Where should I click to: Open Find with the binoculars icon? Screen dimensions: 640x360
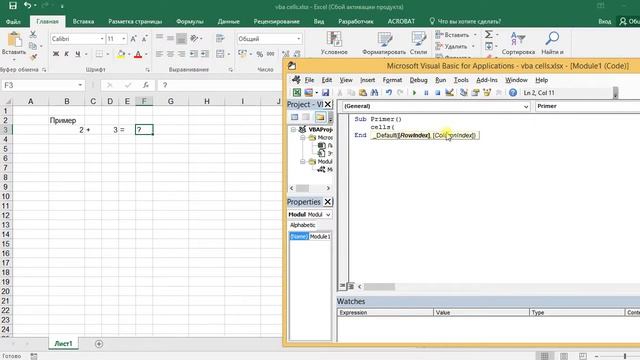[374, 93]
